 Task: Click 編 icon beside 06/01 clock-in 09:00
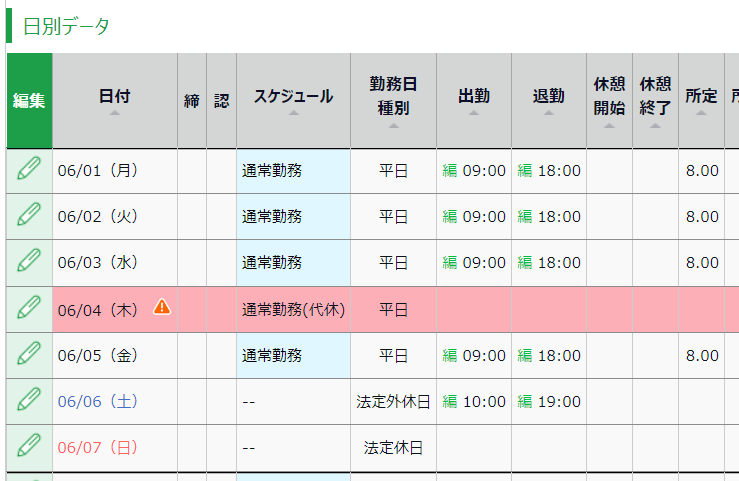point(450,171)
